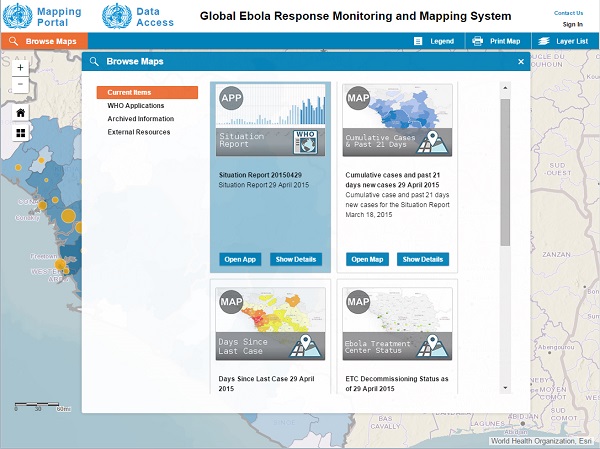Open the Legend panel
The height and width of the screenshot is (449, 600).
[x=434, y=41]
